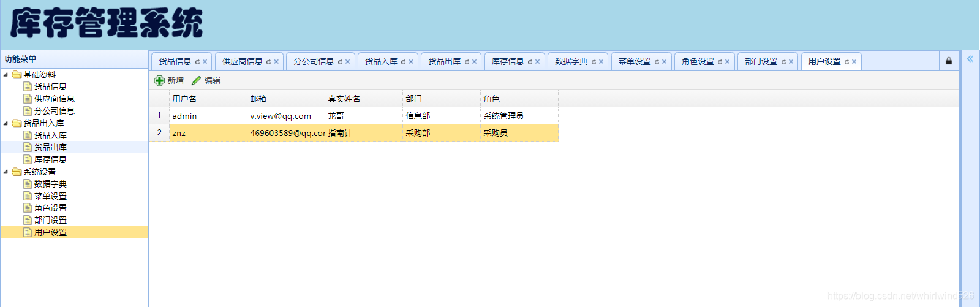Select 用户设置 in the sidebar tree

(50, 232)
